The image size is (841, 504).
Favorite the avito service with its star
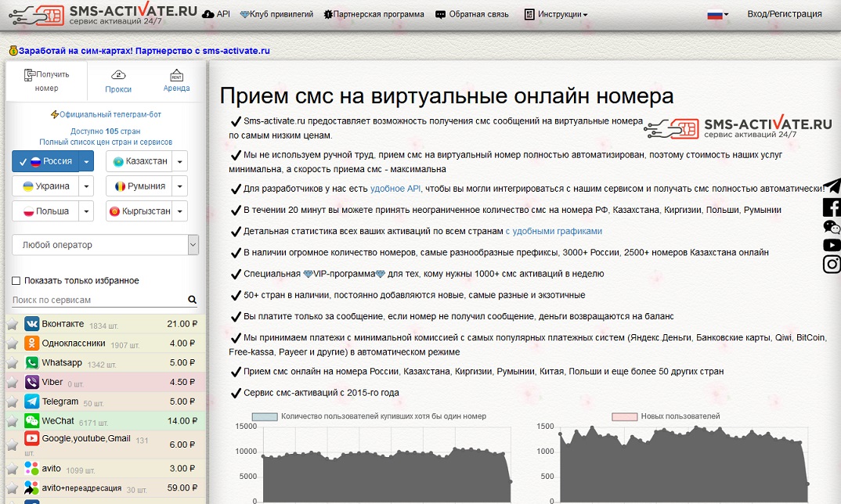click(x=13, y=469)
